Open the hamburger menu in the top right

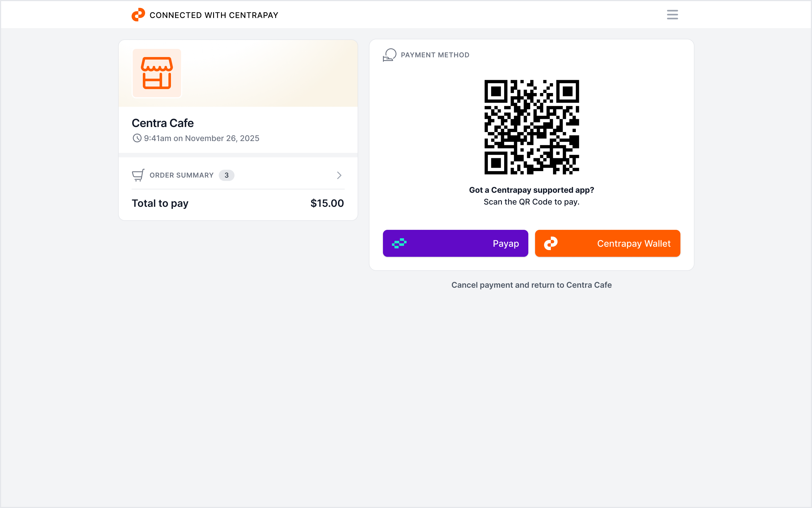pos(673,14)
